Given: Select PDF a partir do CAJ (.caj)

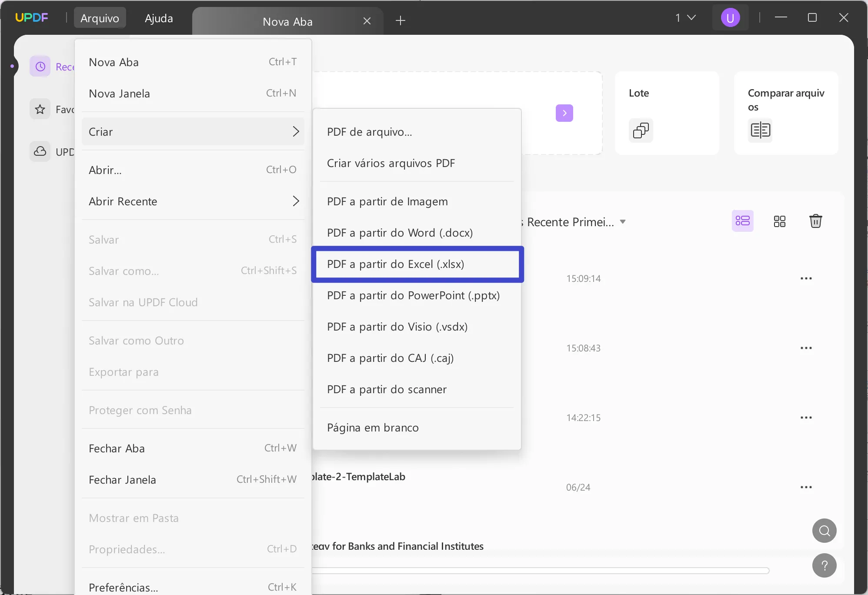Looking at the screenshot, I should coord(417,358).
